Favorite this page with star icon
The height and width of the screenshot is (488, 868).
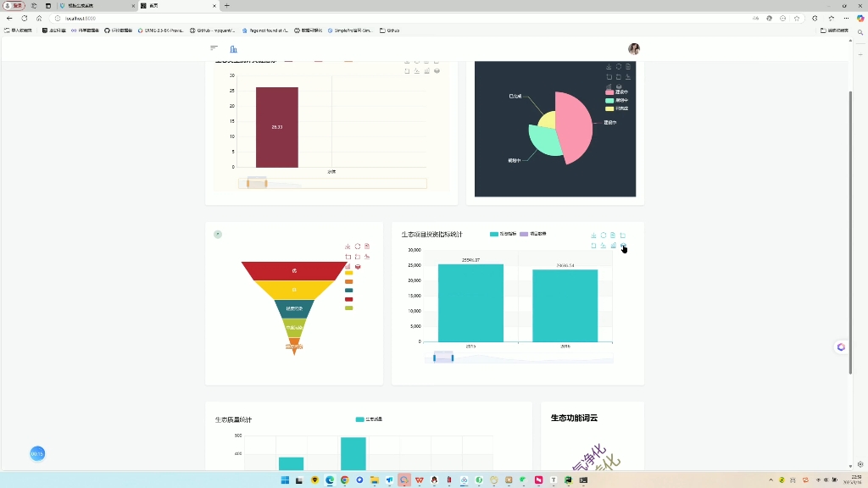coord(797,19)
